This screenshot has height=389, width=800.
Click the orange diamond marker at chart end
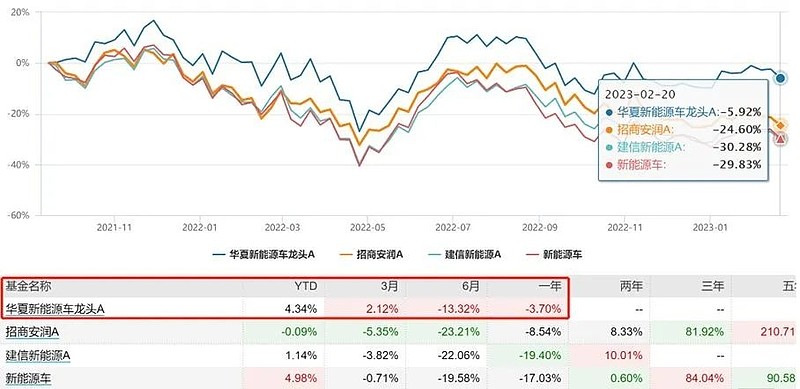point(780,125)
